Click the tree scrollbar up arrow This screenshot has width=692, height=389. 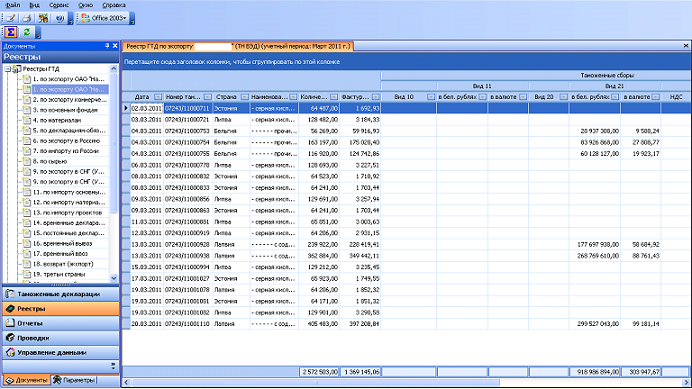pos(114,69)
